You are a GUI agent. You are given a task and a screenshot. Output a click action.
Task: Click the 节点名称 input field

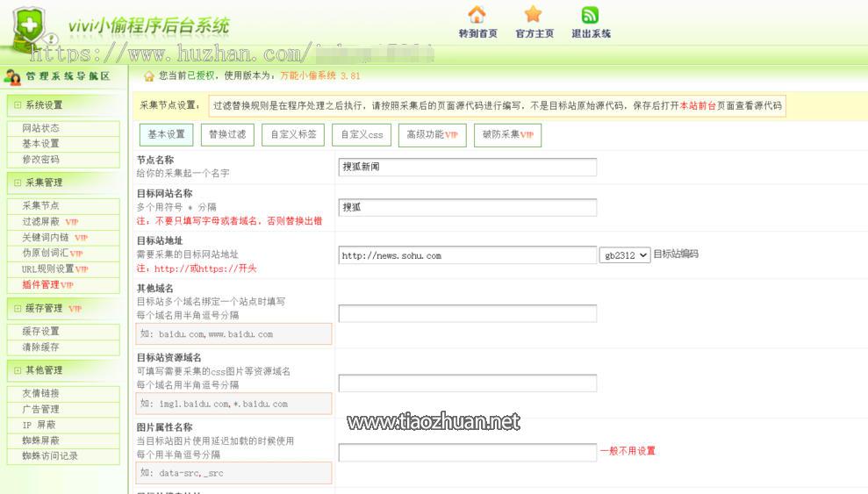467,168
